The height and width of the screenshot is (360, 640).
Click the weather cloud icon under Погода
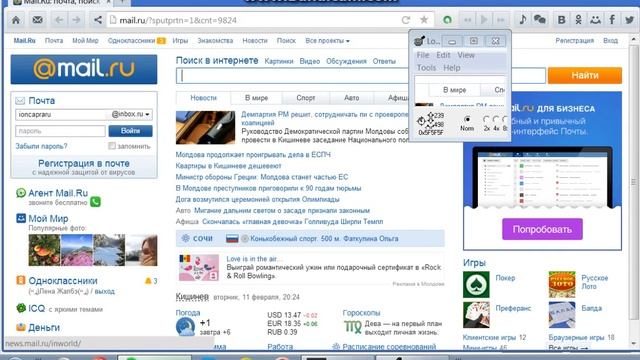[185, 327]
